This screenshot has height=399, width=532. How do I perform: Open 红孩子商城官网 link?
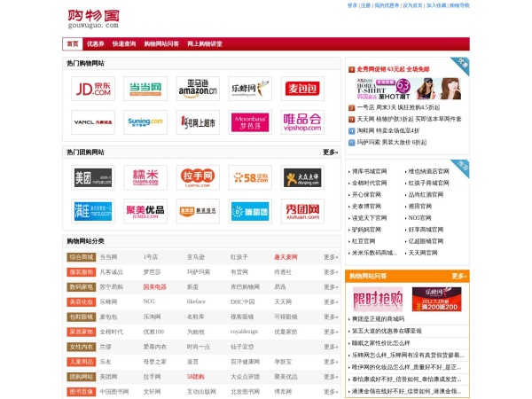point(428,183)
